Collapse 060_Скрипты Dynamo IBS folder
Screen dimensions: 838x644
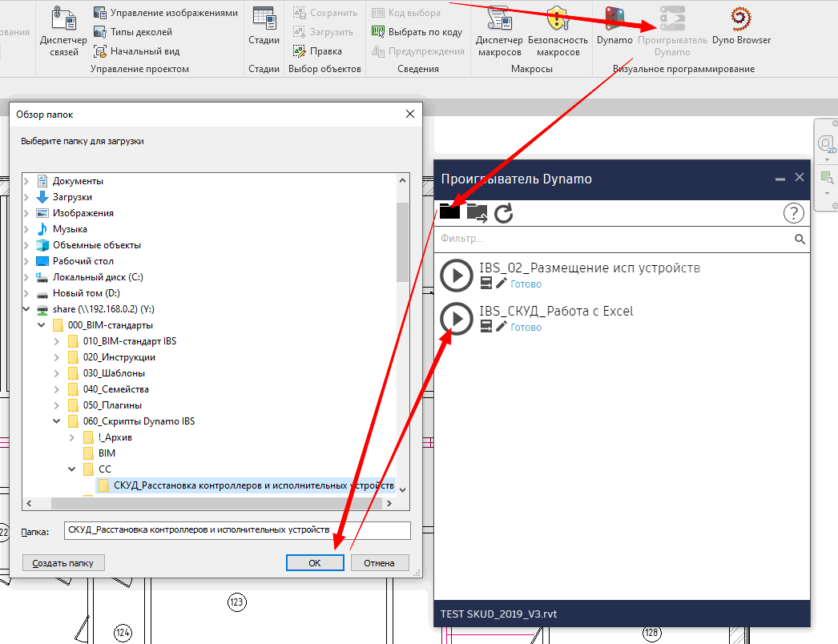click(57, 421)
